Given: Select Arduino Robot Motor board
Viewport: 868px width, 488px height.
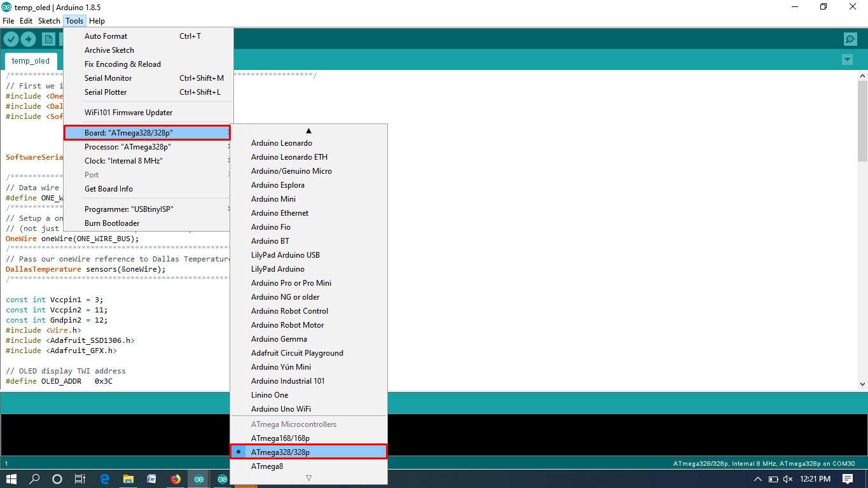Looking at the screenshot, I should (308, 325).
